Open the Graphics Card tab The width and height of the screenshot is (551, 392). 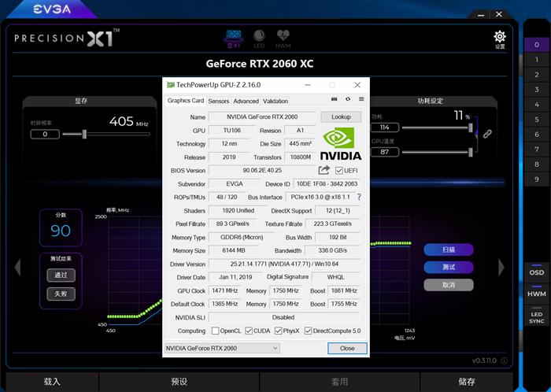pyautogui.click(x=186, y=101)
